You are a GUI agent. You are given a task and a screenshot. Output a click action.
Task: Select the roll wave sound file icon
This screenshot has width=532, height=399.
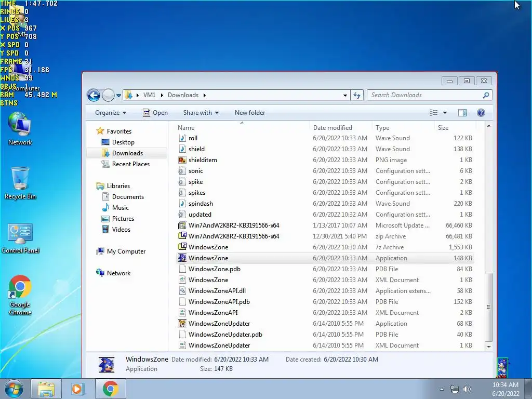click(182, 138)
